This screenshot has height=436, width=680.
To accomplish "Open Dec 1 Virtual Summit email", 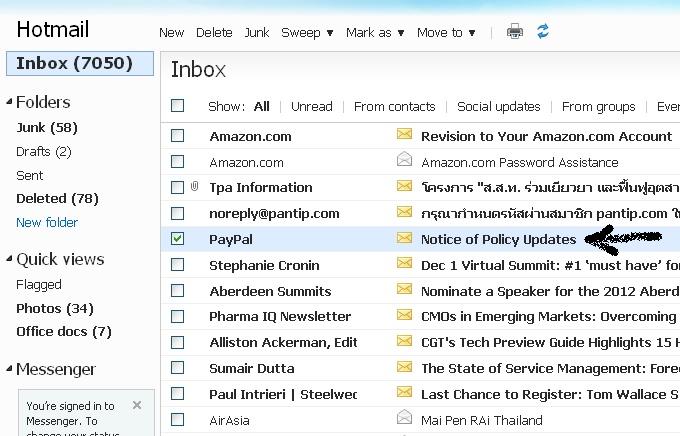I will click(550, 266).
